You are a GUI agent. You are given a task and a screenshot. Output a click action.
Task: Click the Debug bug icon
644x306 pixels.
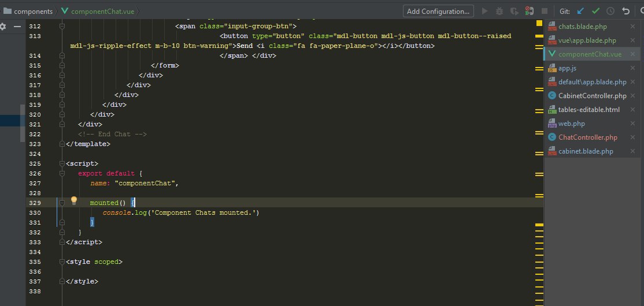[499, 11]
